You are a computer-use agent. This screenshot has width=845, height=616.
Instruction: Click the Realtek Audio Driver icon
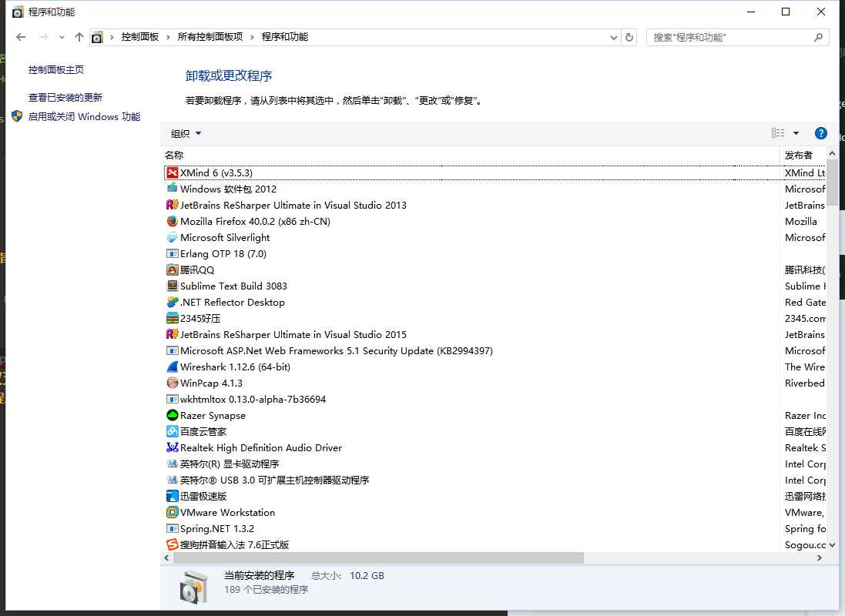point(172,447)
